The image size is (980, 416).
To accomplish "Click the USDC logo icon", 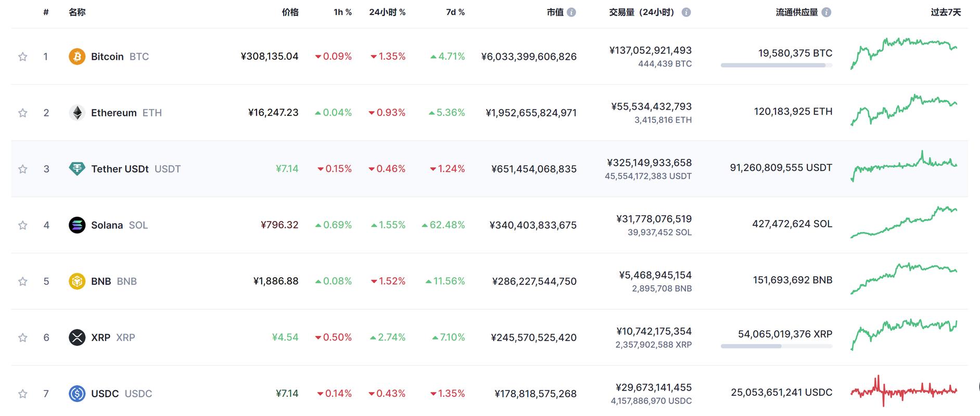I will (77, 393).
